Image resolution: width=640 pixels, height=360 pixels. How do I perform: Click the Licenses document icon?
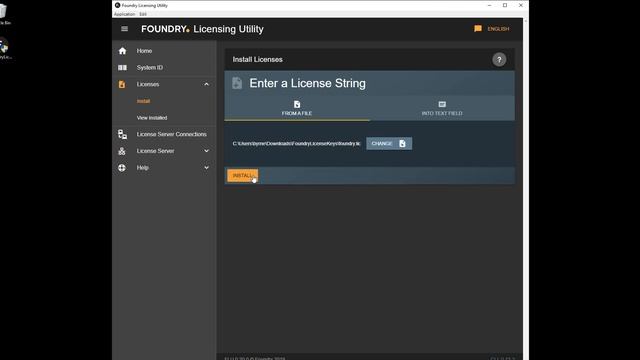[122, 84]
